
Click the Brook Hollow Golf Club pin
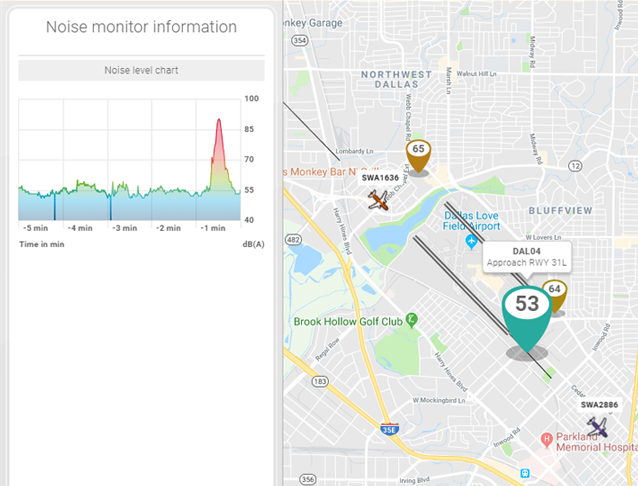pyautogui.click(x=411, y=319)
